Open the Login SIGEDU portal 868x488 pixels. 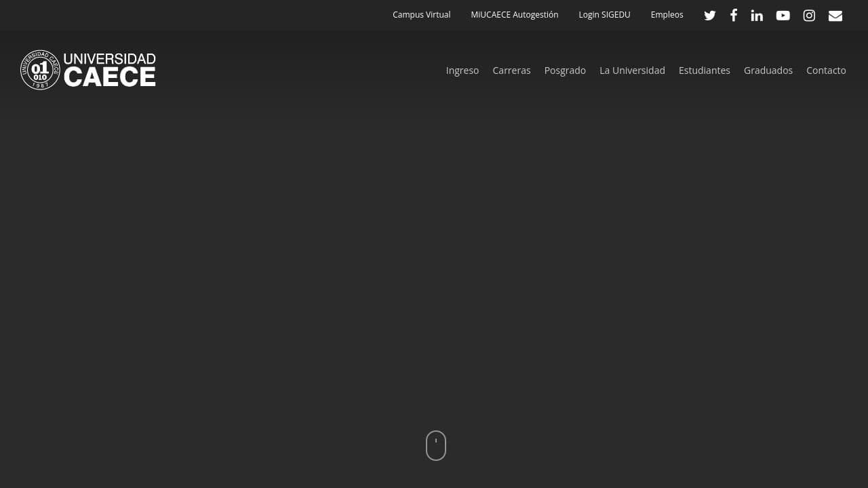[604, 14]
